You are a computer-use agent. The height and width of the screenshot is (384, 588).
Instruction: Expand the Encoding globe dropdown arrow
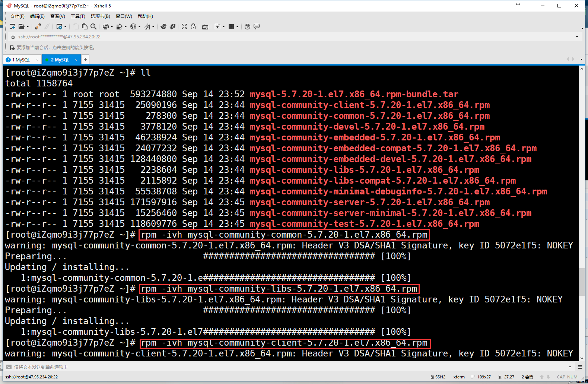point(140,27)
